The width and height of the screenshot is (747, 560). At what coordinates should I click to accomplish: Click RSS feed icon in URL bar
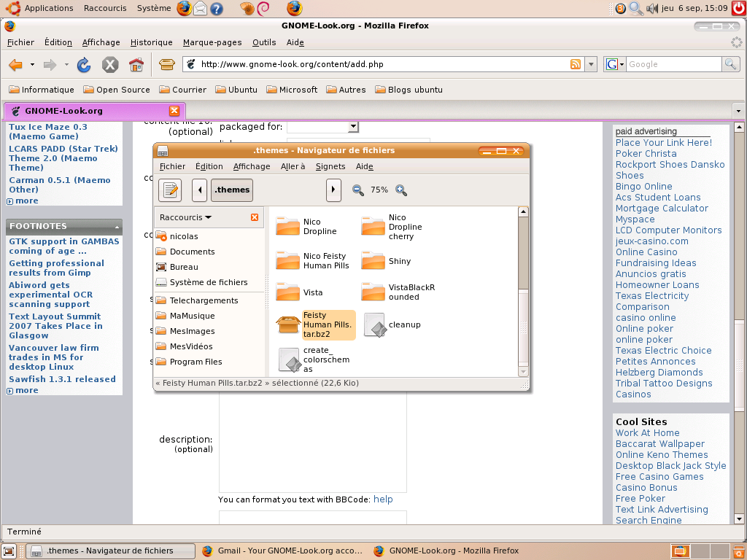coord(576,64)
